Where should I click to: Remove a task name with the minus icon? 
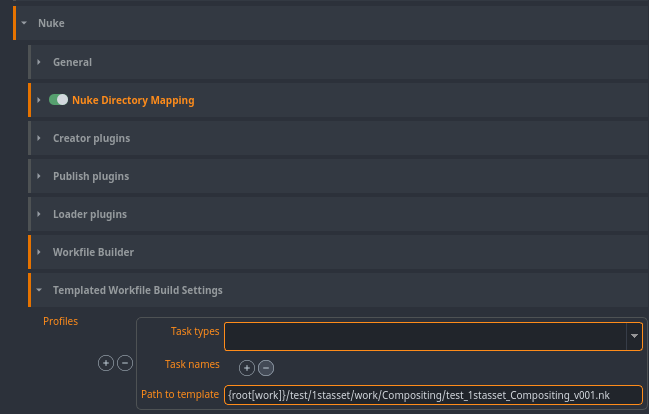[266, 368]
